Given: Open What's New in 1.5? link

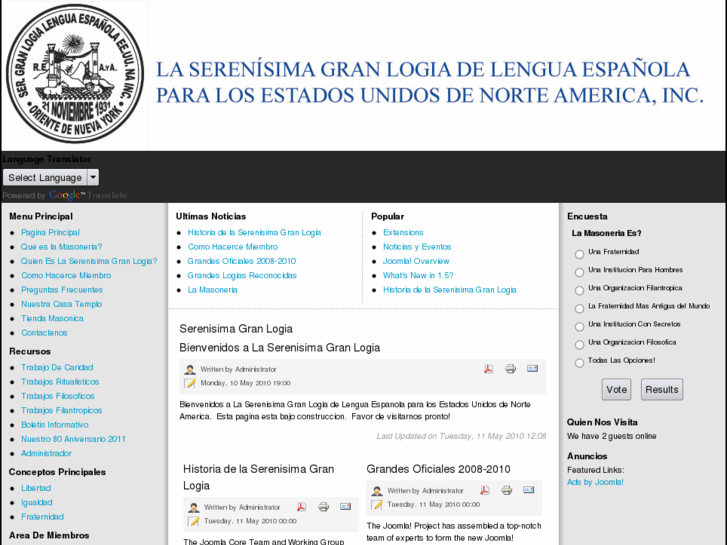Looking at the screenshot, I should point(418,276).
